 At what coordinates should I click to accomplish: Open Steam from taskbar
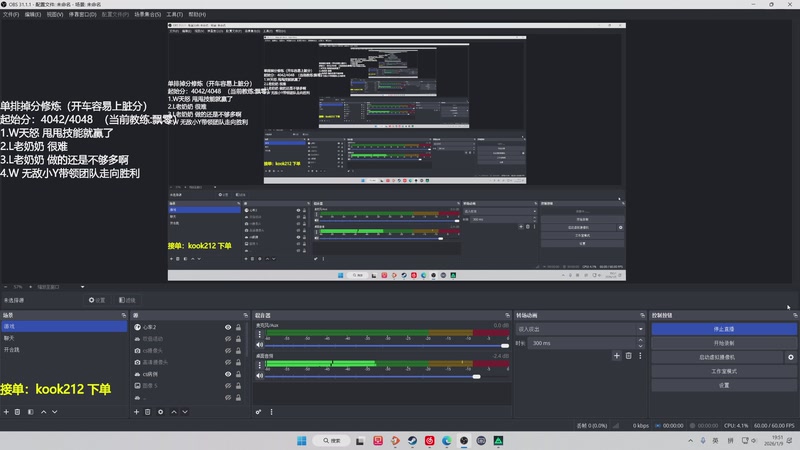point(412,441)
